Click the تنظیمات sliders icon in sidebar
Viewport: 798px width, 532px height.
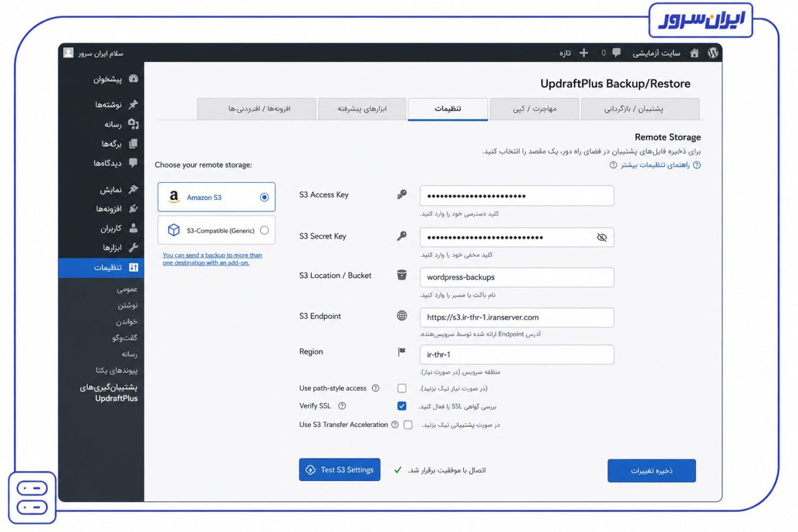click(134, 268)
